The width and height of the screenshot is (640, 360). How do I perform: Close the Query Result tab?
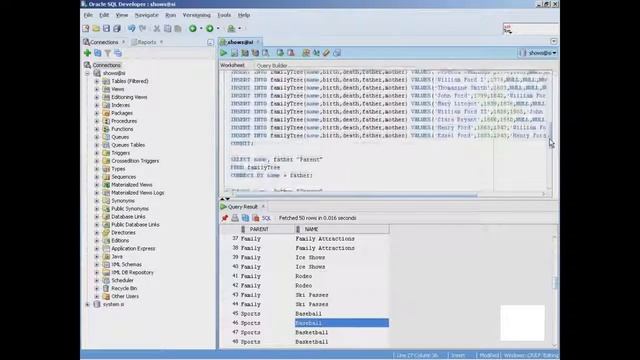point(263,207)
